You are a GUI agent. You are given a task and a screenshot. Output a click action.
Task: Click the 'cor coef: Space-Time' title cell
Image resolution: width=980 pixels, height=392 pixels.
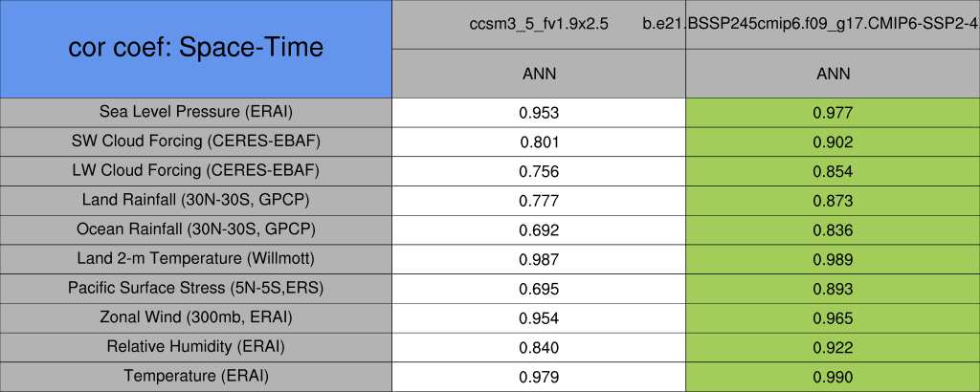[x=195, y=48]
